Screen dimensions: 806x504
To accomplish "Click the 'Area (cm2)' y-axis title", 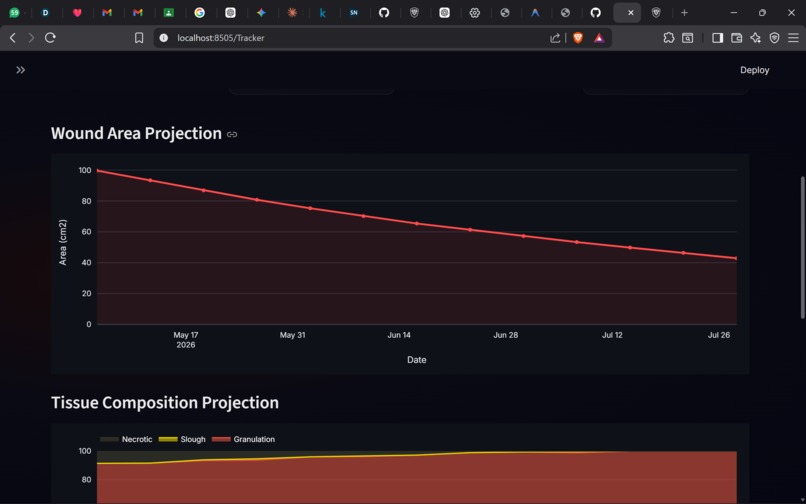I will (63, 242).
